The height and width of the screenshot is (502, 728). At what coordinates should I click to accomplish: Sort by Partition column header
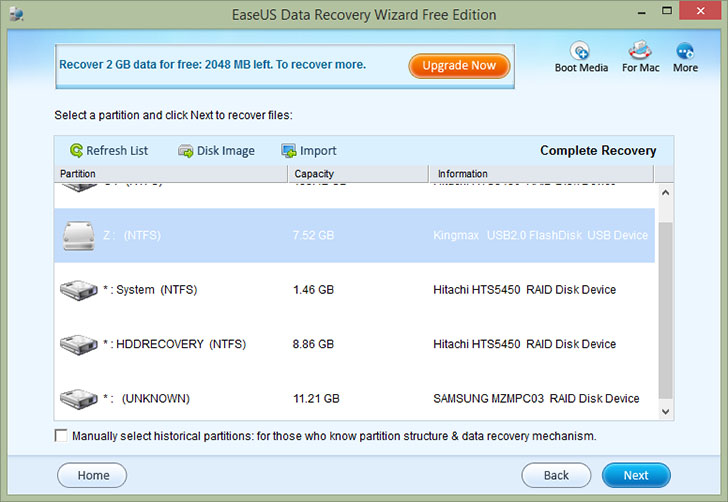coord(171,174)
